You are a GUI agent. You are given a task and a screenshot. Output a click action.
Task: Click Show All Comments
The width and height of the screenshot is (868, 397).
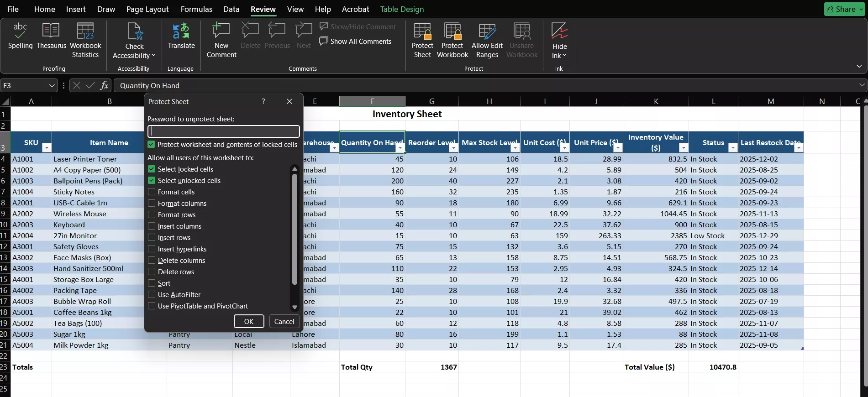pos(356,42)
